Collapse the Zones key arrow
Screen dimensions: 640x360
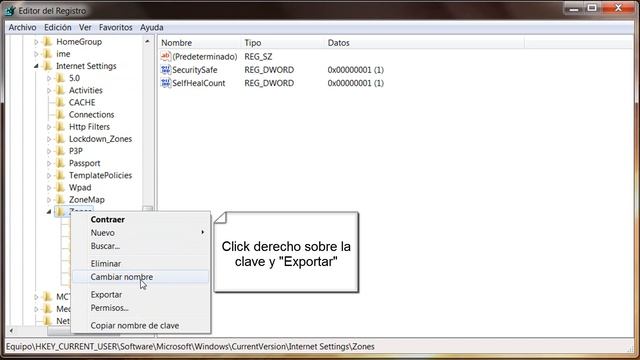[49, 211]
